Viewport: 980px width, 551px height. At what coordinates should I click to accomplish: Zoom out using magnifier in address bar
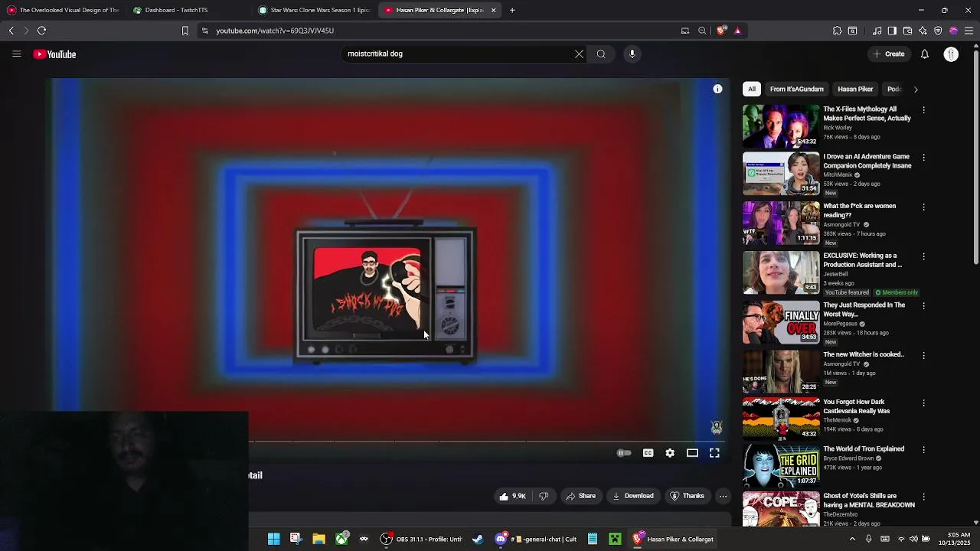coord(702,31)
